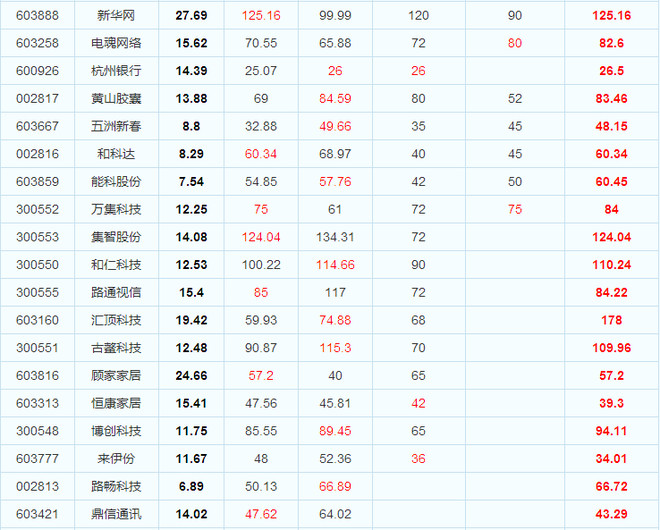Click the stock name 五洲新春
The width and height of the screenshot is (660, 530).
pos(116,126)
